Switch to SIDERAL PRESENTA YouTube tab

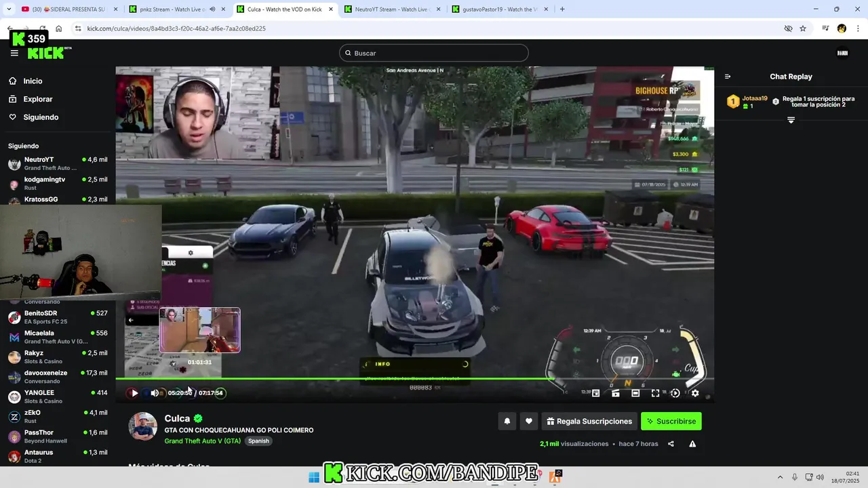click(x=67, y=9)
